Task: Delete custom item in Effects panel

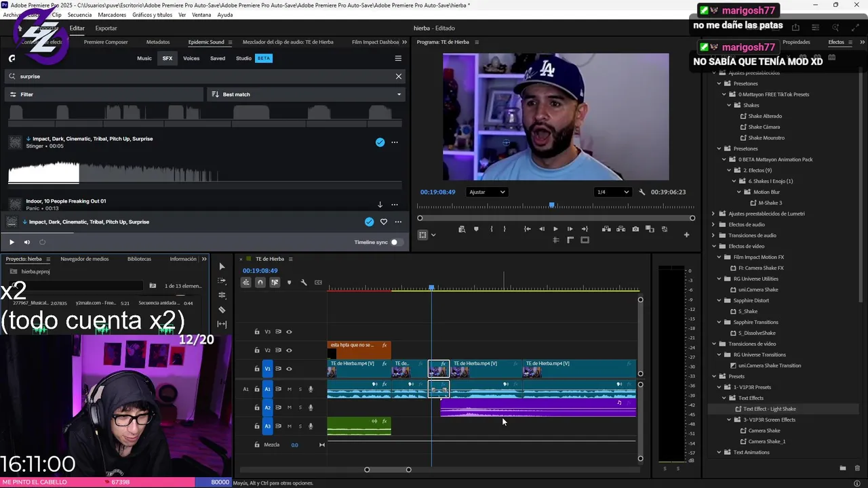Action: pyautogui.click(x=858, y=468)
